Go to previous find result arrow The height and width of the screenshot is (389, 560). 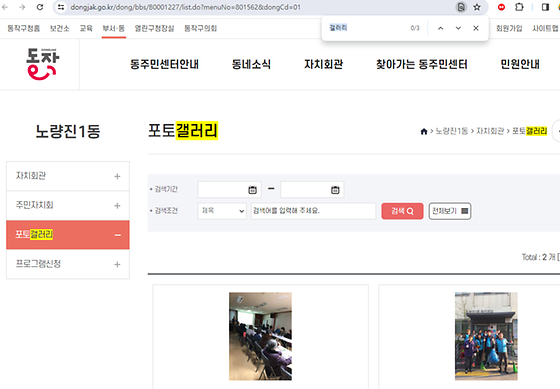(x=441, y=28)
